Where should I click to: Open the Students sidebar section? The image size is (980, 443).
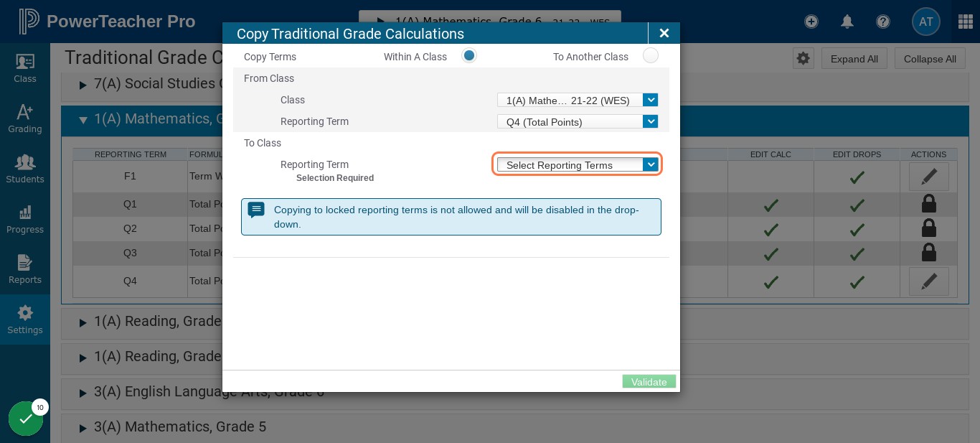coord(25,169)
